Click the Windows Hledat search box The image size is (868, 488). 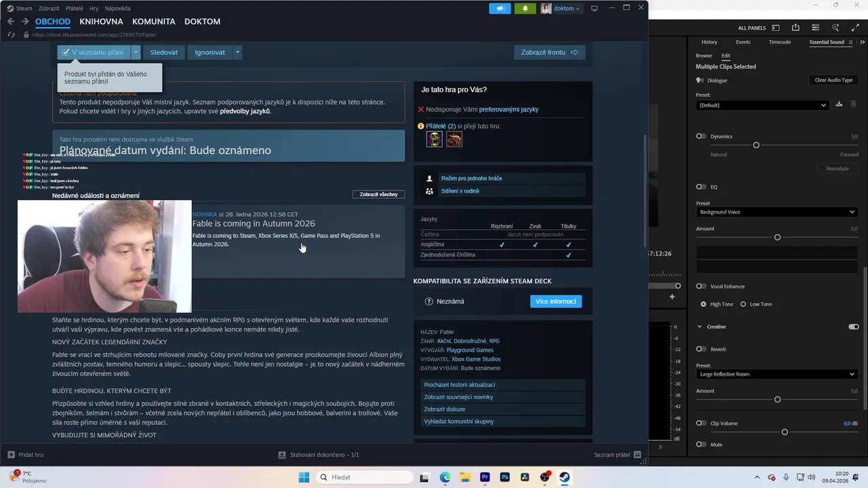365,477
